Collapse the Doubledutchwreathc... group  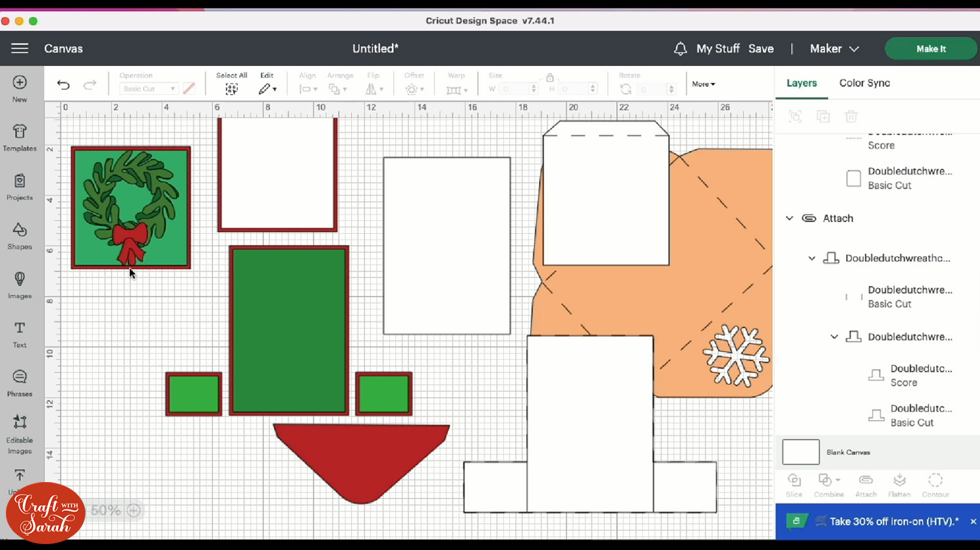[x=811, y=258]
